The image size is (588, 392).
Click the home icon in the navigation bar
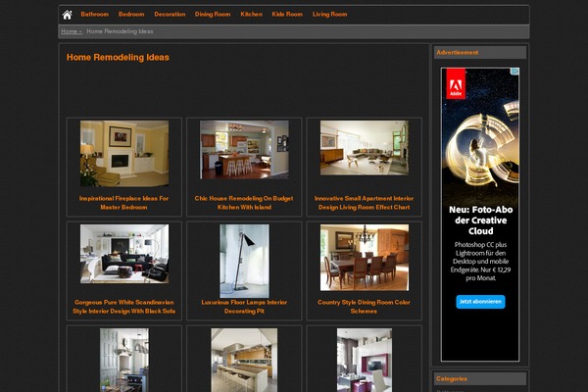[x=67, y=15]
